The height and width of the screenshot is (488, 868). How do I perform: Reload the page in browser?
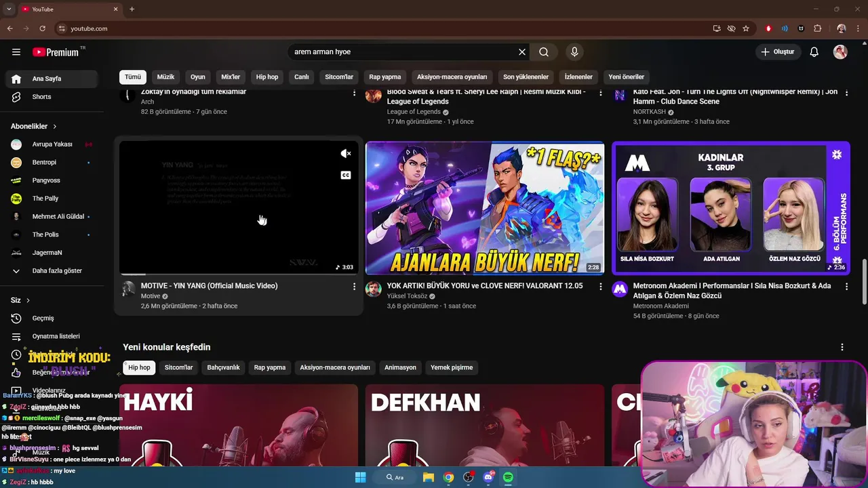pos(42,28)
